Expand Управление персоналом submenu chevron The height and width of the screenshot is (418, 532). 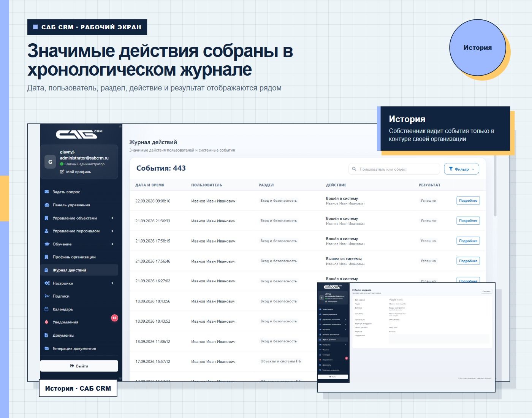point(112,231)
